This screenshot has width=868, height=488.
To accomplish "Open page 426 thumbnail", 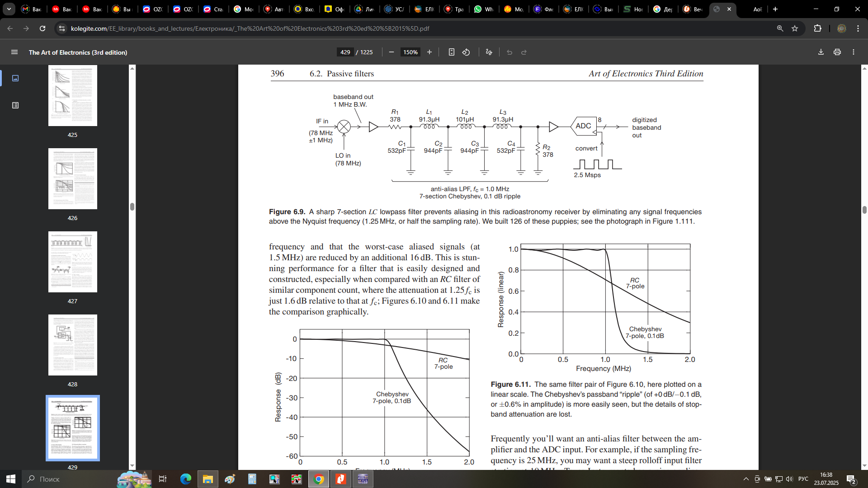I will [x=73, y=178].
